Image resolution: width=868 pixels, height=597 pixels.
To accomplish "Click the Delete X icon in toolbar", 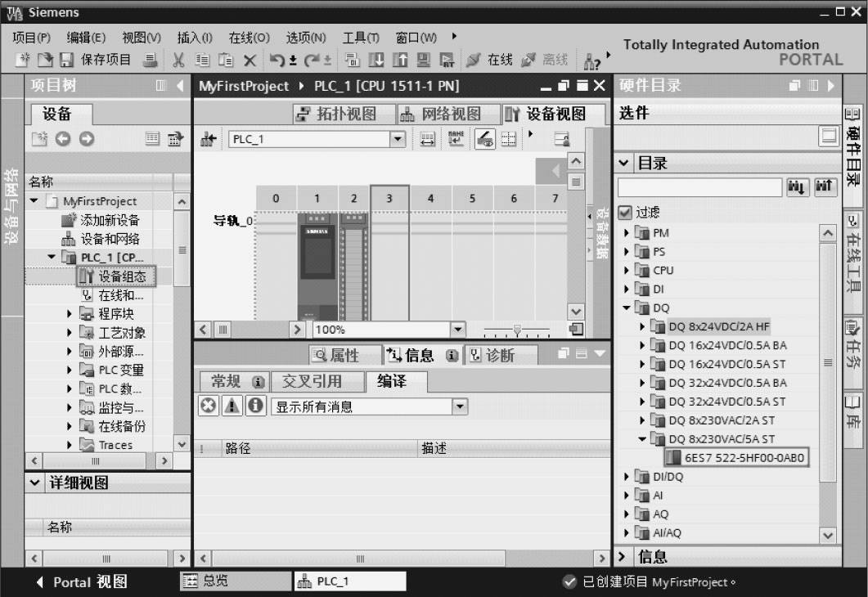I will 250,61.
